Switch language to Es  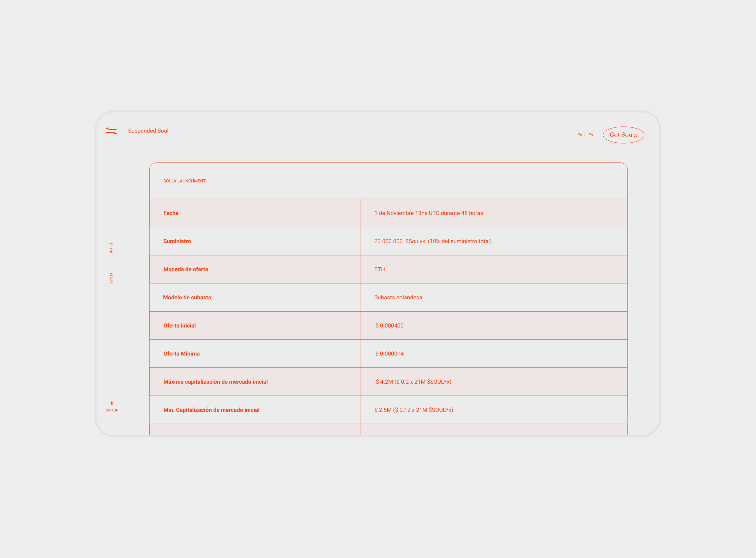pyautogui.click(x=591, y=135)
